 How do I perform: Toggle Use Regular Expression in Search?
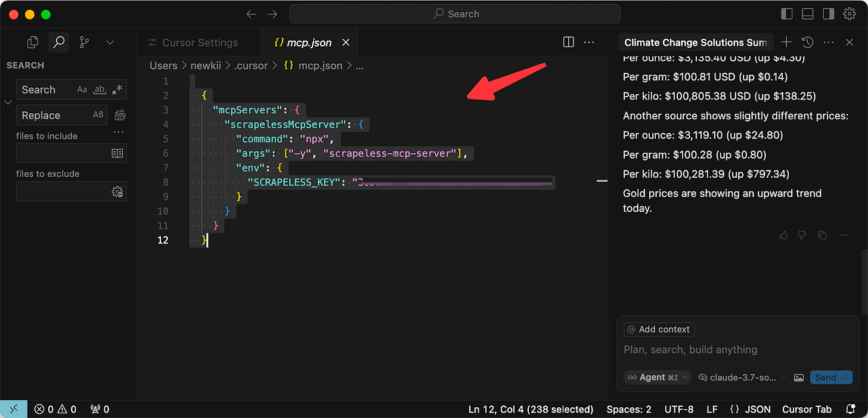117,89
